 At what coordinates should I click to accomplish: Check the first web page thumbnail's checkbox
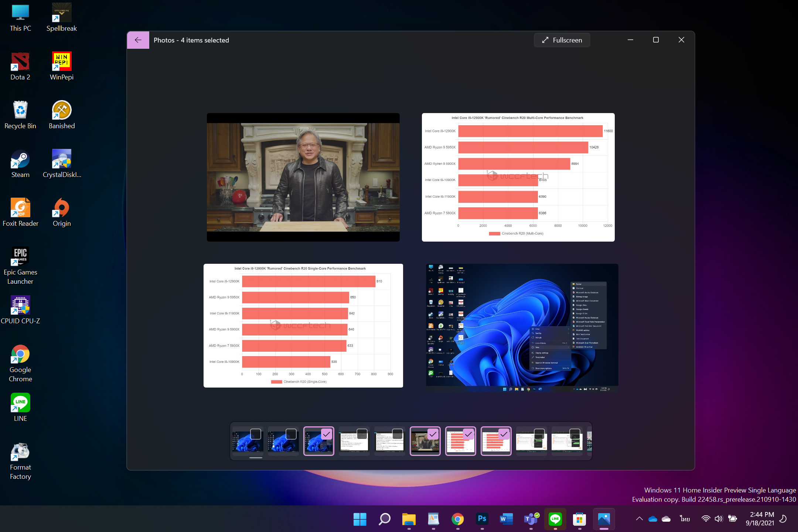click(x=539, y=434)
